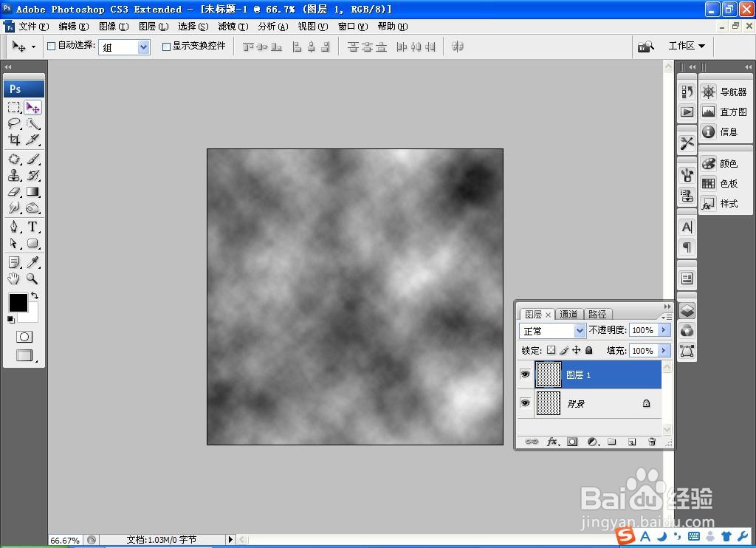The width and height of the screenshot is (756, 548).
Task: Select the Rectangular Marquee tool
Action: click(x=14, y=107)
